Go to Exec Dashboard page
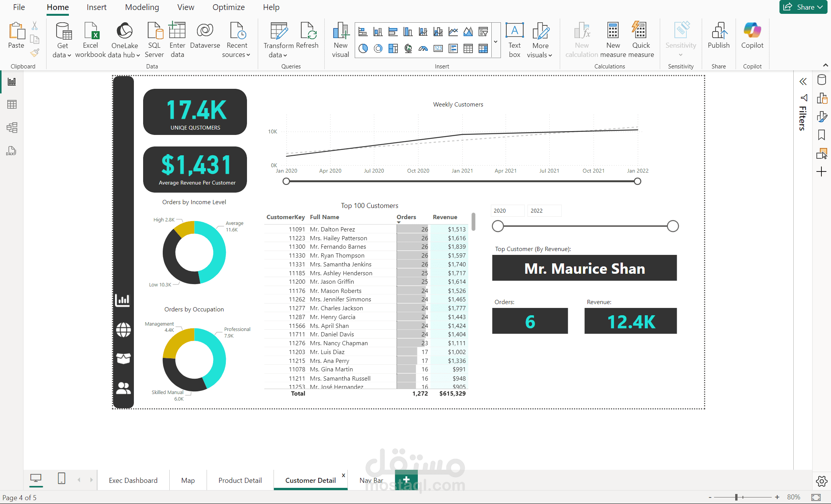This screenshot has height=504, width=831. 133,480
